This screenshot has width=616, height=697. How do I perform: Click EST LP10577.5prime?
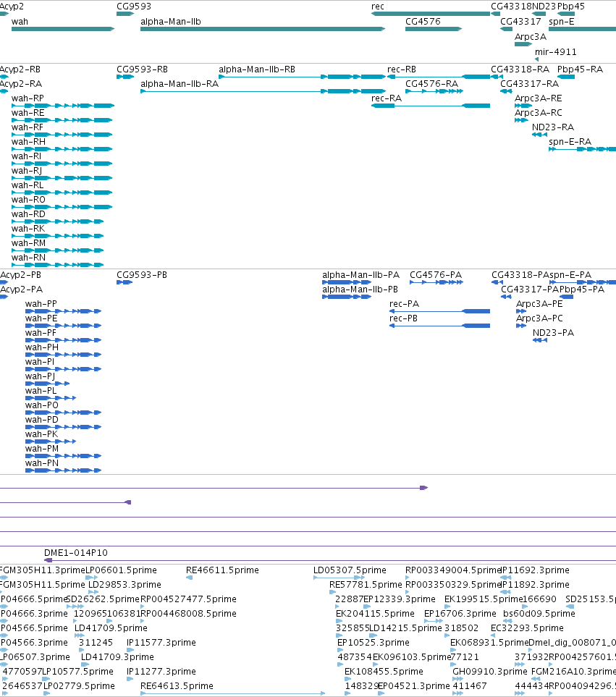46,679
